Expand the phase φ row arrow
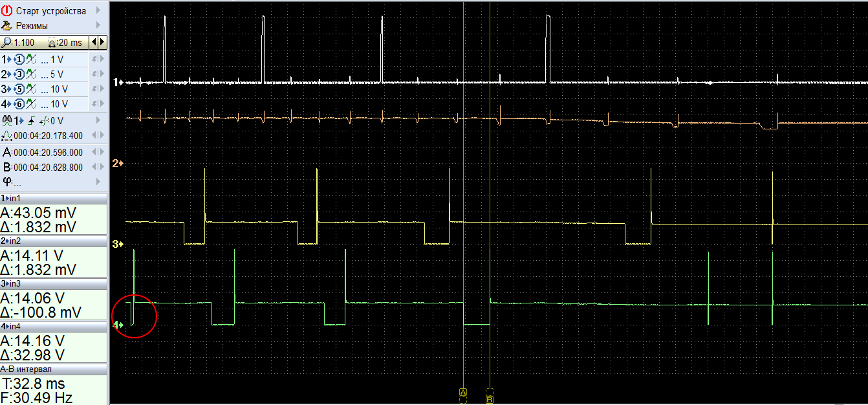This screenshot has height=405, width=868. [99, 181]
